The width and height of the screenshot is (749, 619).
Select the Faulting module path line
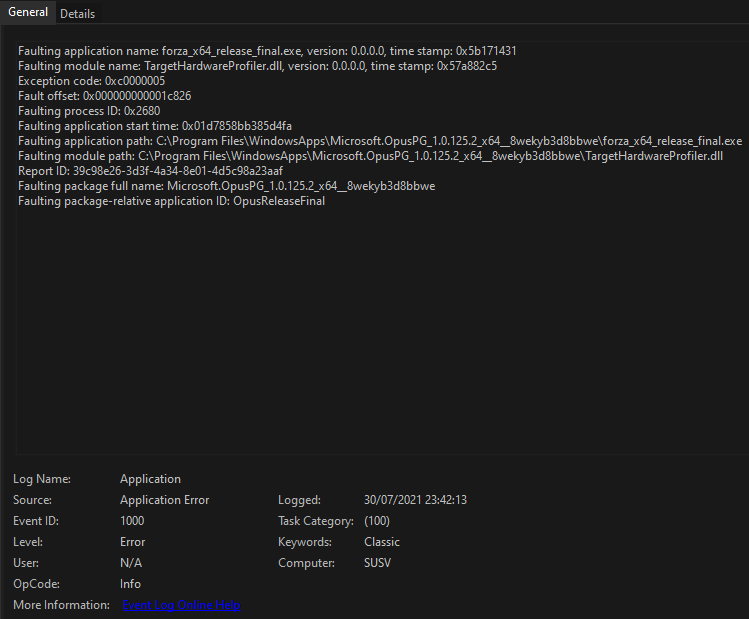pos(370,156)
